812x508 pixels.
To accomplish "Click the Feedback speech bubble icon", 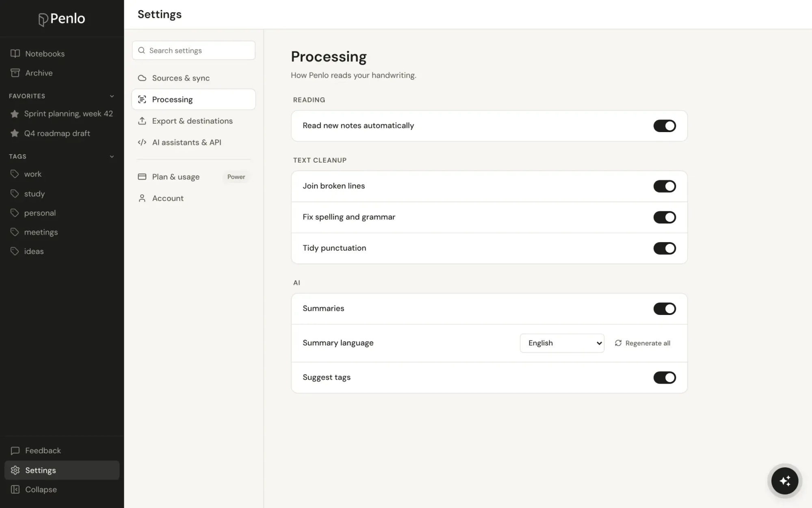I will point(15,451).
